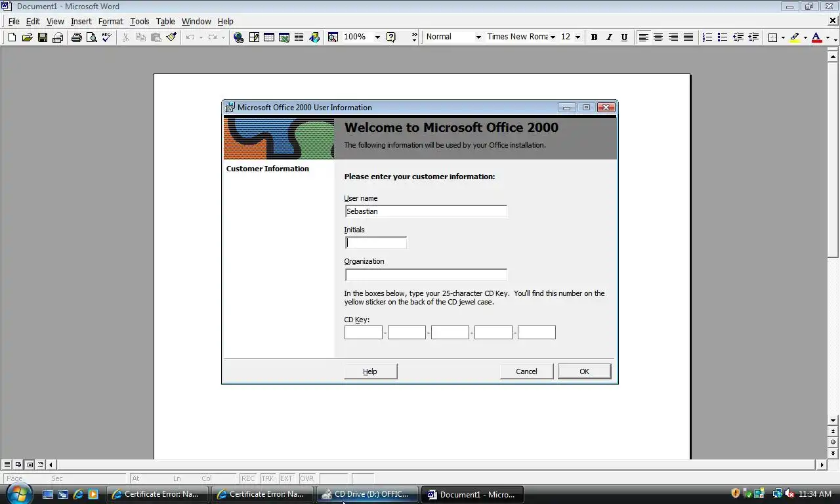Set Align Right paragraph alignment
840x504 pixels.
point(673,37)
